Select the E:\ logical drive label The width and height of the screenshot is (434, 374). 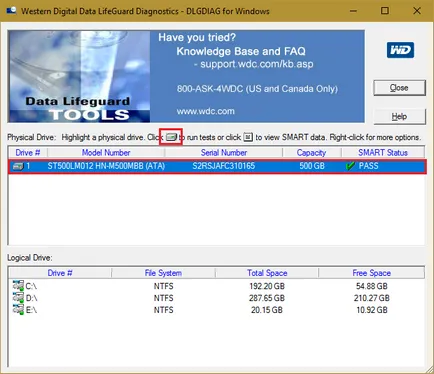coord(31,310)
